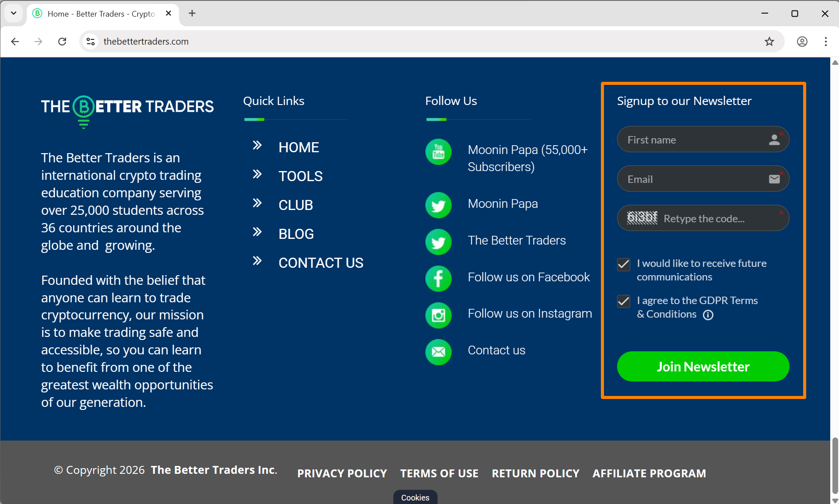The width and height of the screenshot is (839, 504).
Task: Click the Instagram follow icon
Action: point(438,315)
